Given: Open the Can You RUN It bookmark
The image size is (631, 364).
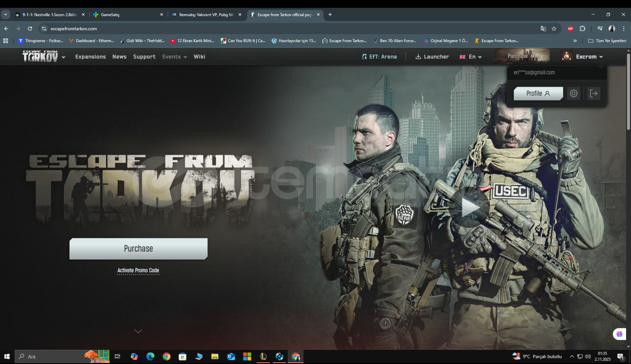Looking at the screenshot, I should point(243,41).
